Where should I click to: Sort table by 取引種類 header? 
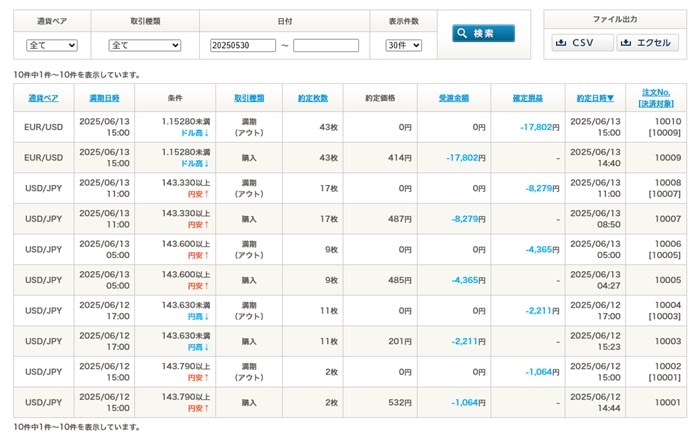click(249, 98)
